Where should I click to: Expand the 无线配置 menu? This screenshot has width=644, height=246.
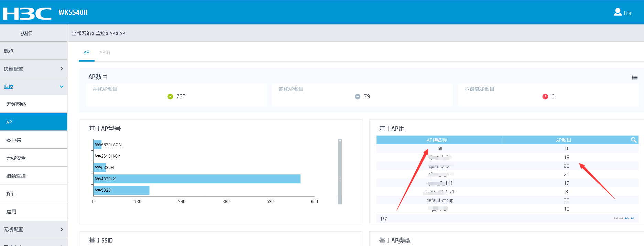coord(34,229)
